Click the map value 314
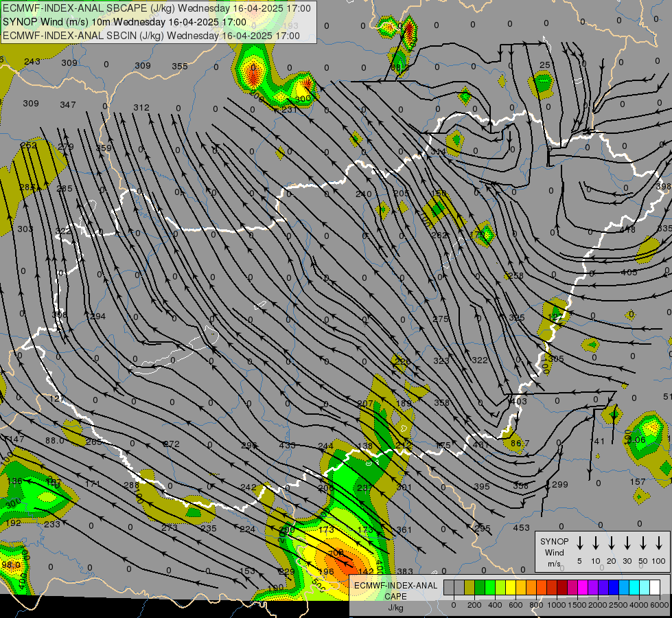Image resolution: width=672 pixels, height=618 pixels. pos(438,151)
